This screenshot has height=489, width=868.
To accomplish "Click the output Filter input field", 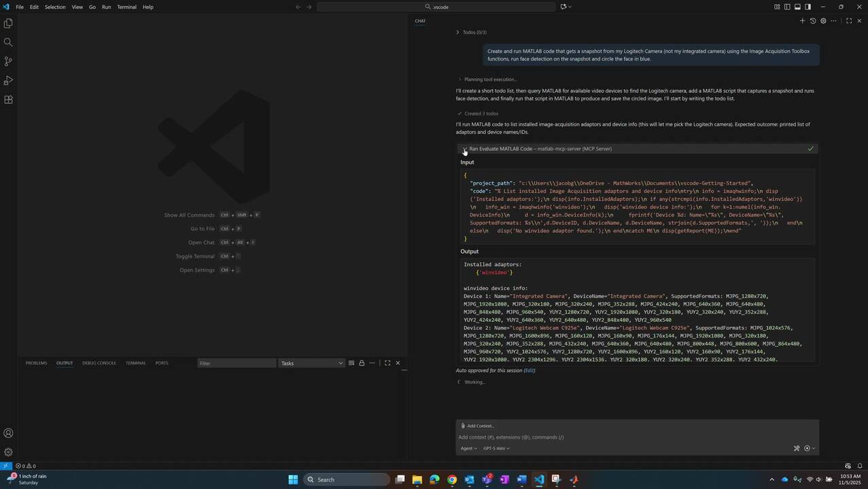I will [x=237, y=363].
